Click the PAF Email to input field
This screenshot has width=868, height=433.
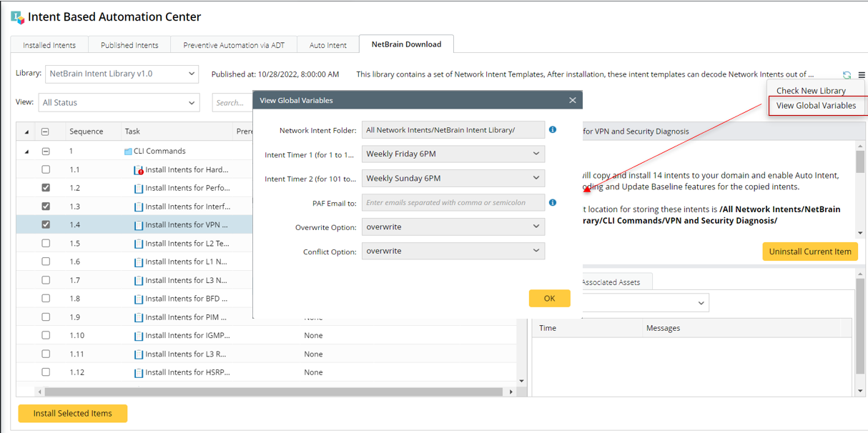(453, 203)
